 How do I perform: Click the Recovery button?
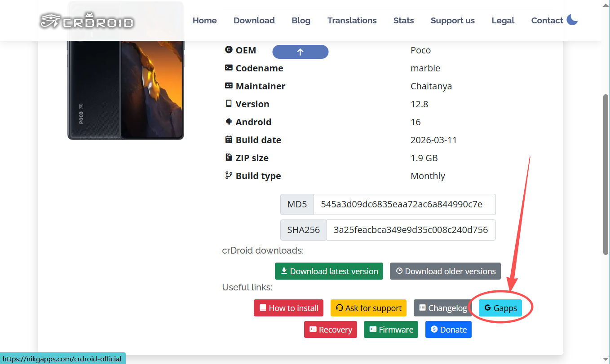pyautogui.click(x=331, y=329)
